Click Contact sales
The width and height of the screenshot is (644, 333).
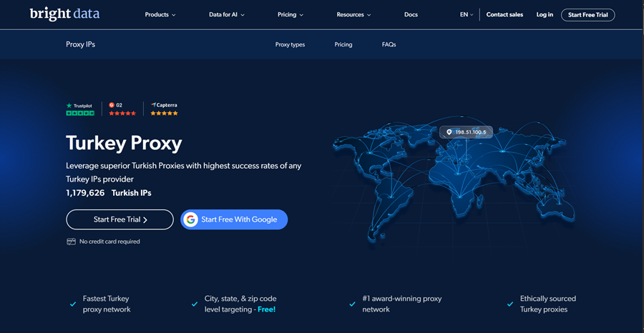point(504,15)
